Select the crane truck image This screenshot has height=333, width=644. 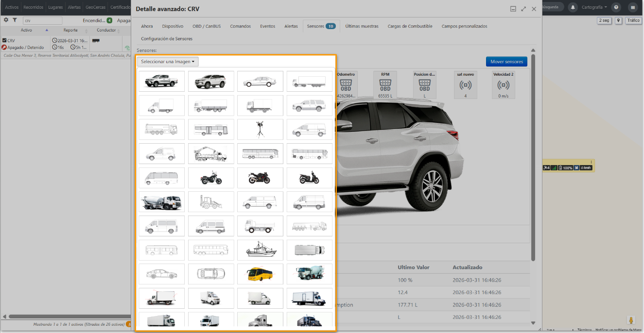coord(211,153)
